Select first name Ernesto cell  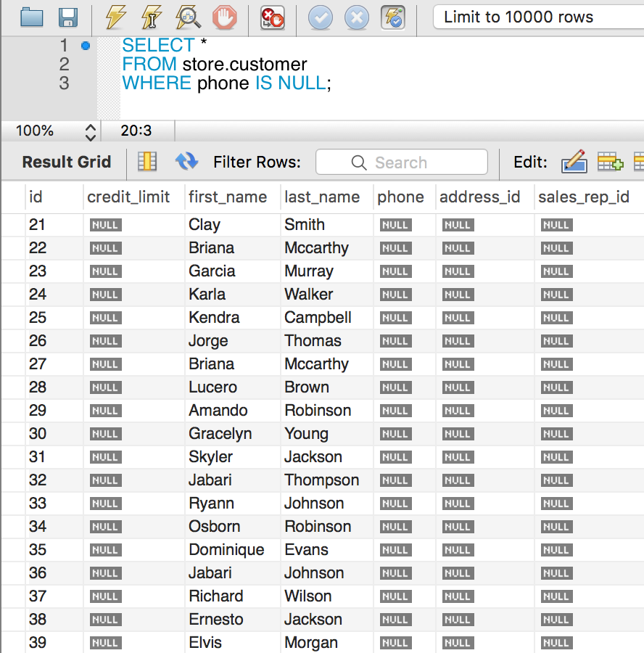[x=233, y=620]
